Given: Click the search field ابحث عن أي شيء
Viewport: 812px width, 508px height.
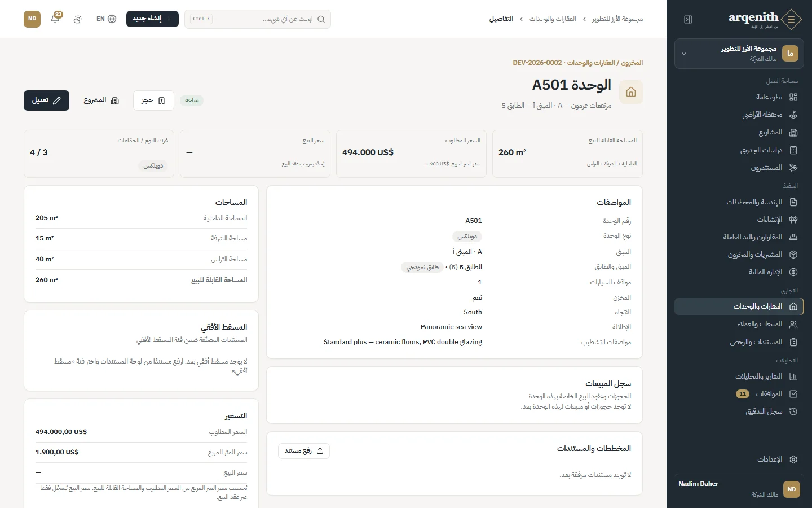Looking at the screenshot, I should pos(258,19).
